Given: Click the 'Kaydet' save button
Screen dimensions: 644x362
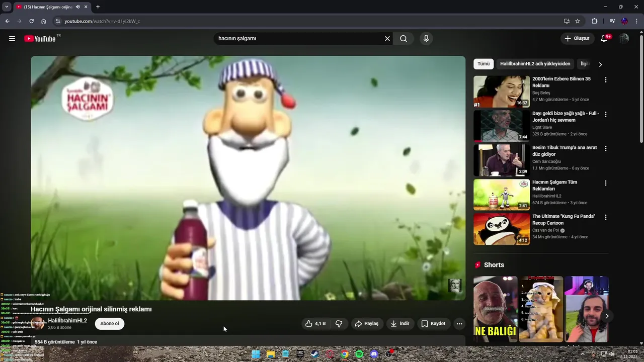Looking at the screenshot, I should click(x=433, y=324).
